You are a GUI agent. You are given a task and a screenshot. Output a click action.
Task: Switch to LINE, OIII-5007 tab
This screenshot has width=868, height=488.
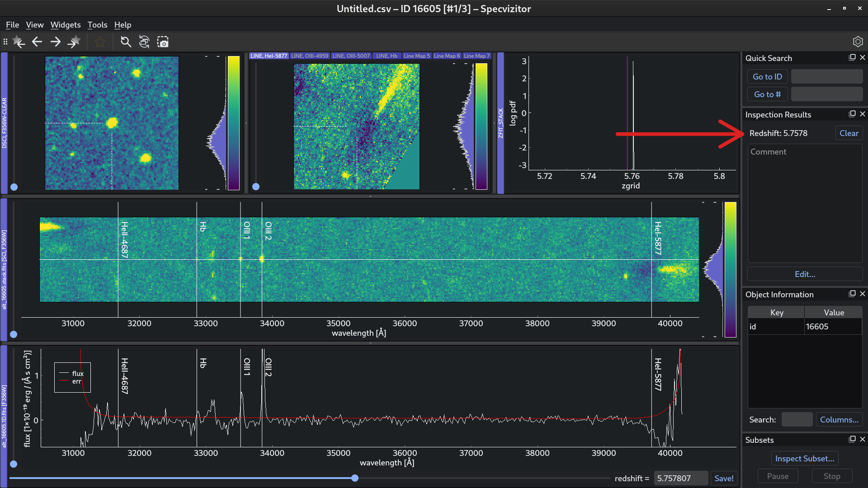click(351, 56)
